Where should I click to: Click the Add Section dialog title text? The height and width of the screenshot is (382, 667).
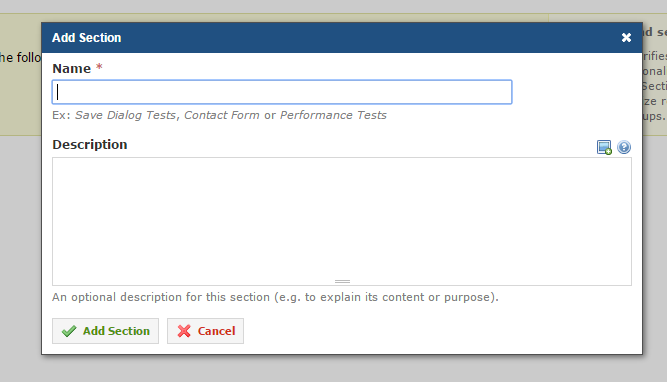(86, 38)
